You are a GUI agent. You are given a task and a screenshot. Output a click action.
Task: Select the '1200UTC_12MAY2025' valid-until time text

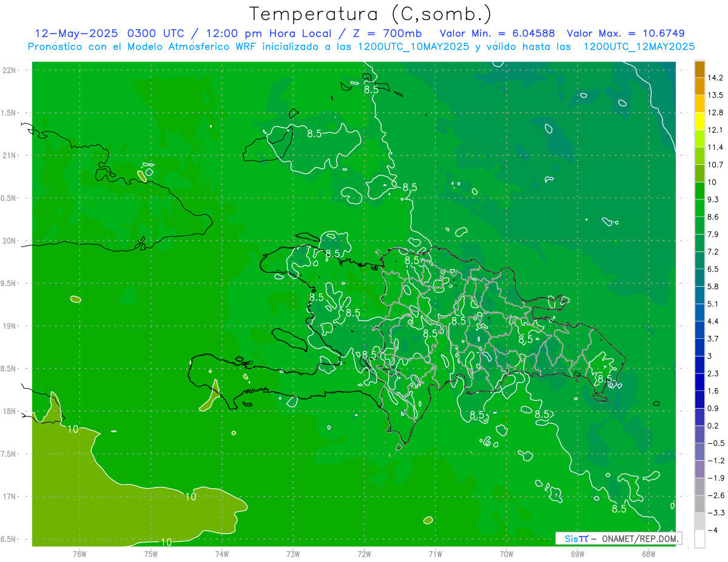639,47
